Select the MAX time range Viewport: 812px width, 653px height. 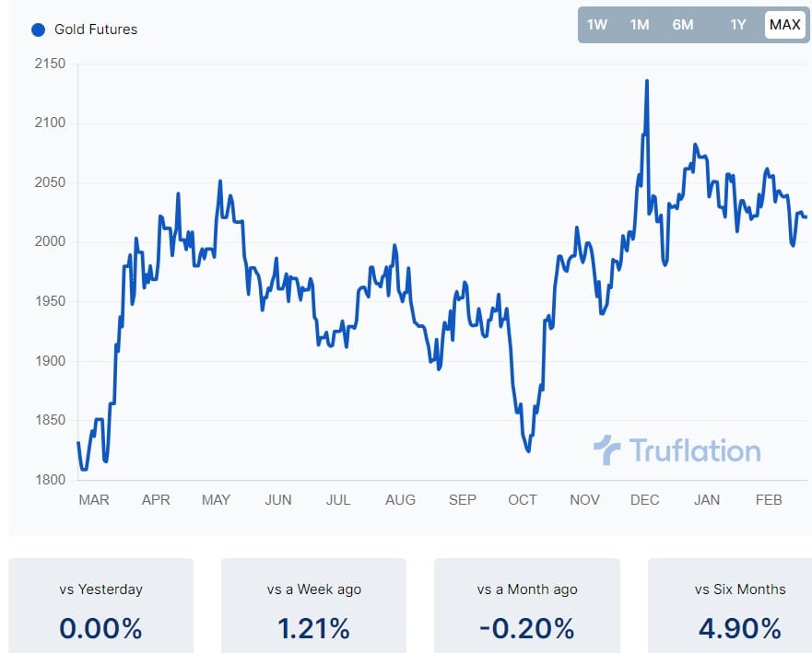tap(784, 25)
